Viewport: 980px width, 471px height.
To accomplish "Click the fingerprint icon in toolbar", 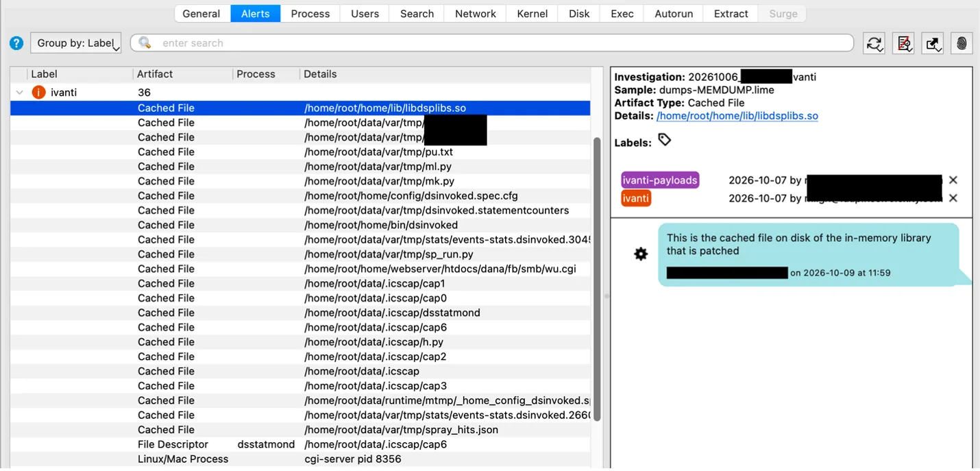I will coord(961,43).
